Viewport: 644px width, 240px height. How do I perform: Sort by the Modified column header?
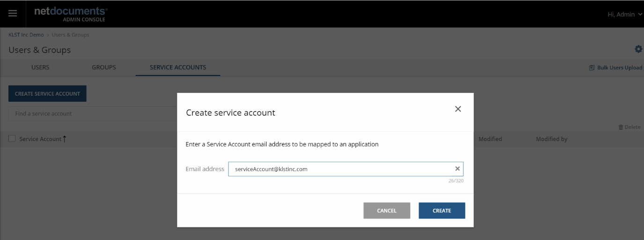490,139
